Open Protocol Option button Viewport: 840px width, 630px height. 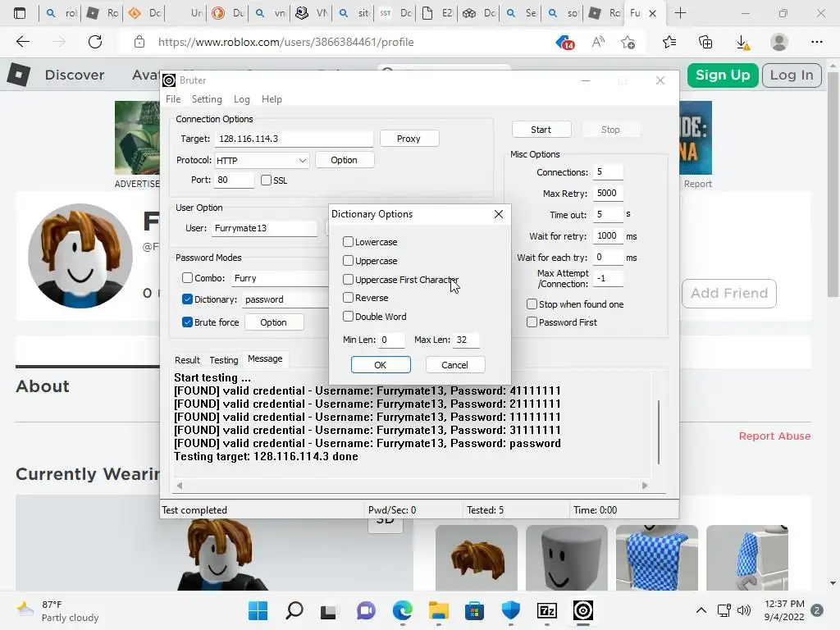click(x=344, y=160)
